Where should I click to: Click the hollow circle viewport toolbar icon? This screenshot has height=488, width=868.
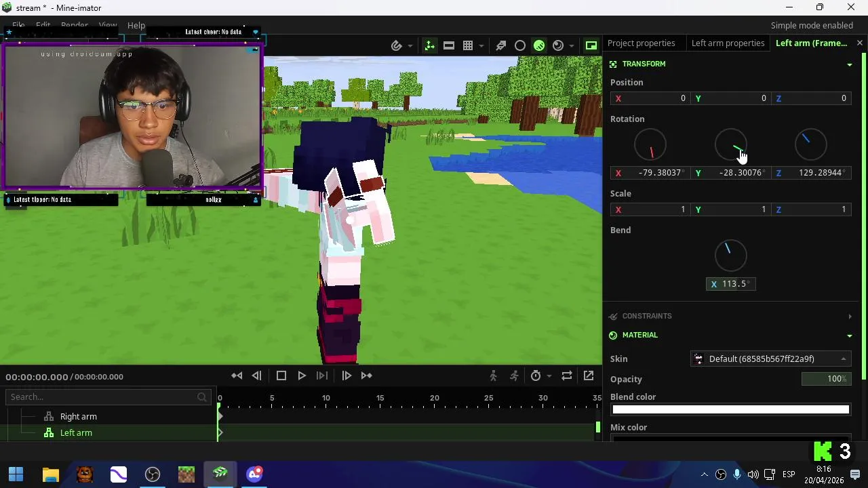click(x=520, y=45)
